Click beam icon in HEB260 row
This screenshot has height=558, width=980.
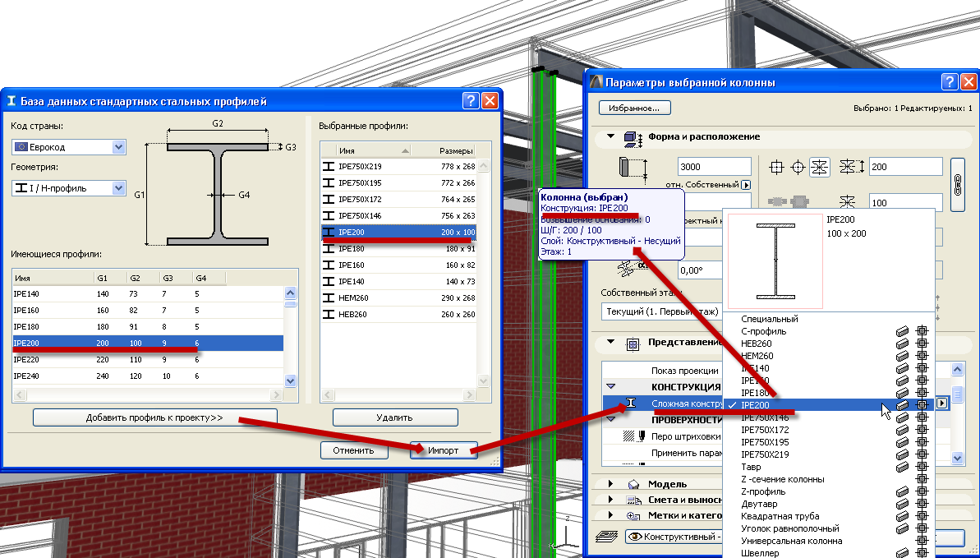coord(902,344)
